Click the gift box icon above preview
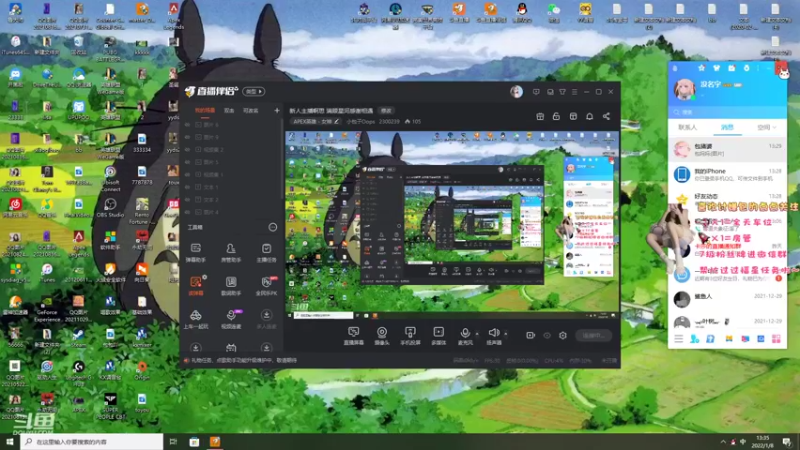 [540, 116]
